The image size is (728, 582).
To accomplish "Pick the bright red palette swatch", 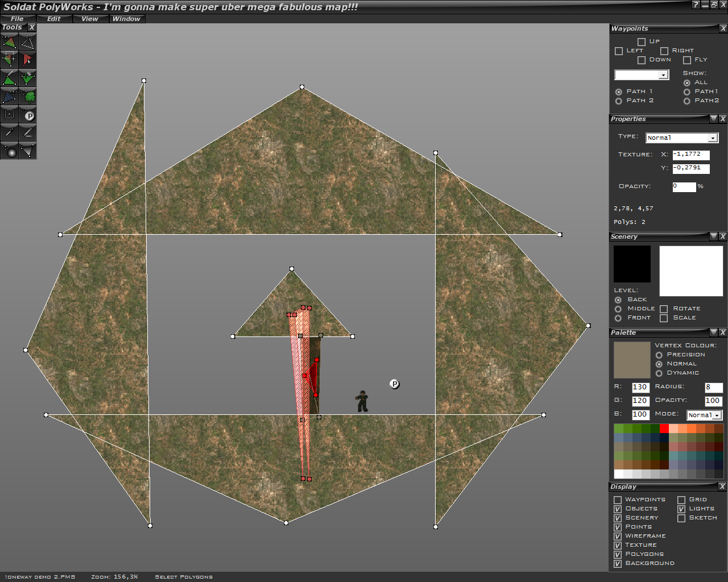I will [664, 429].
